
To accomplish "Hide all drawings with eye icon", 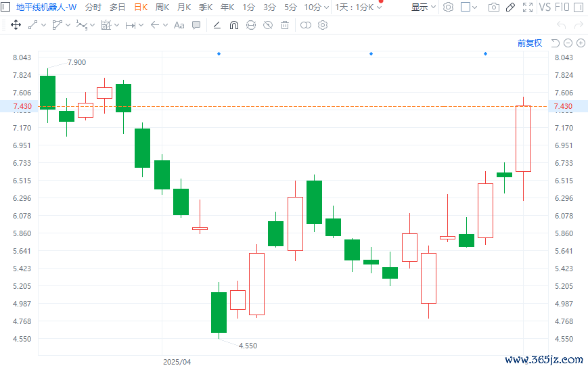I will (x=268, y=25).
